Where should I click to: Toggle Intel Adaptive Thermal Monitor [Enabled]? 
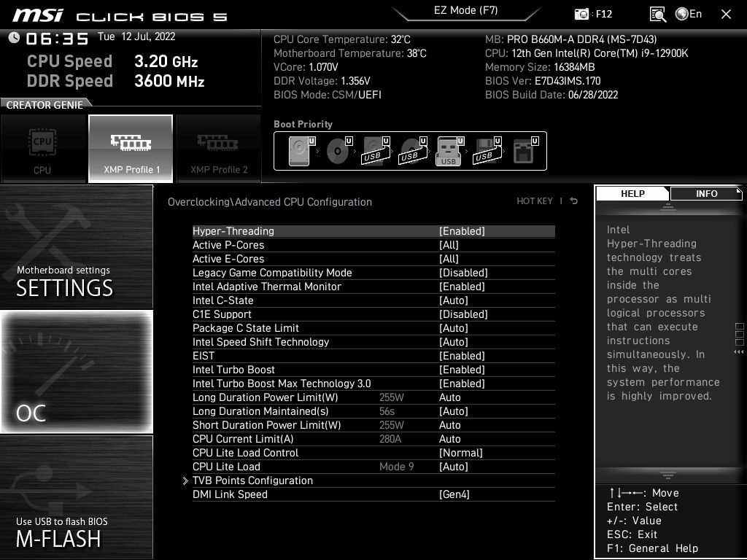(x=462, y=286)
